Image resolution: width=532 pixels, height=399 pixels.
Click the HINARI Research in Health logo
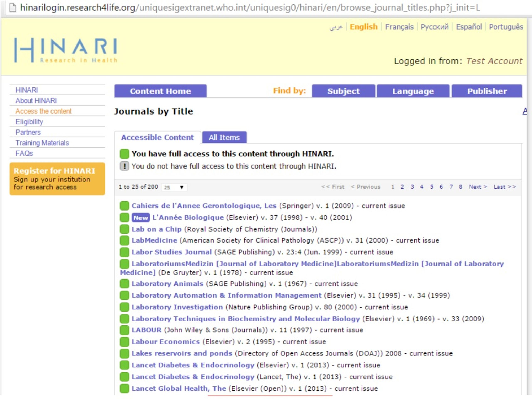[66, 50]
